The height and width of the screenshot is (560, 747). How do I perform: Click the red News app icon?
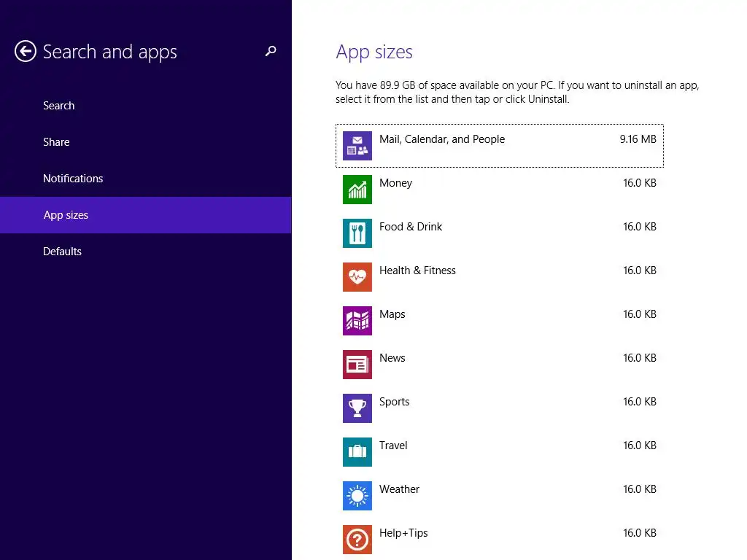[x=357, y=365]
